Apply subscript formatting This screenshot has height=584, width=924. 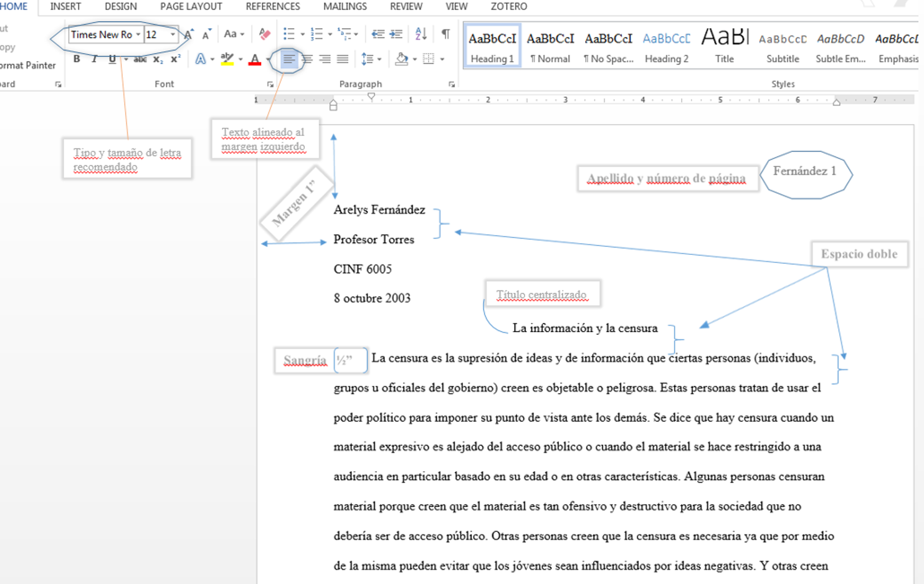pos(157,59)
